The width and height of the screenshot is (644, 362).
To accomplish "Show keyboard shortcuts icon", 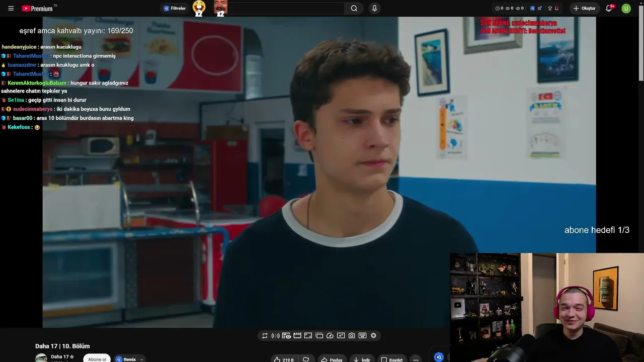I will point(362,336).
